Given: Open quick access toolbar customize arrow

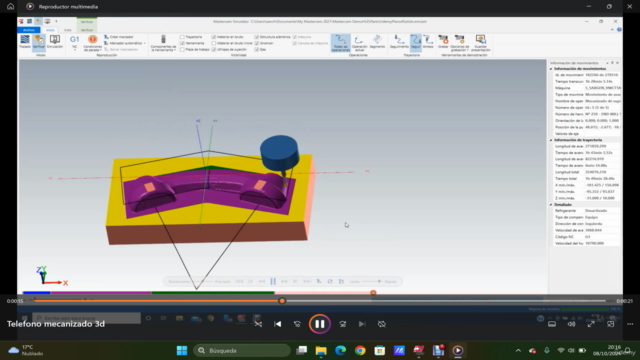Looking at the screenshot, I should (56, 21).
